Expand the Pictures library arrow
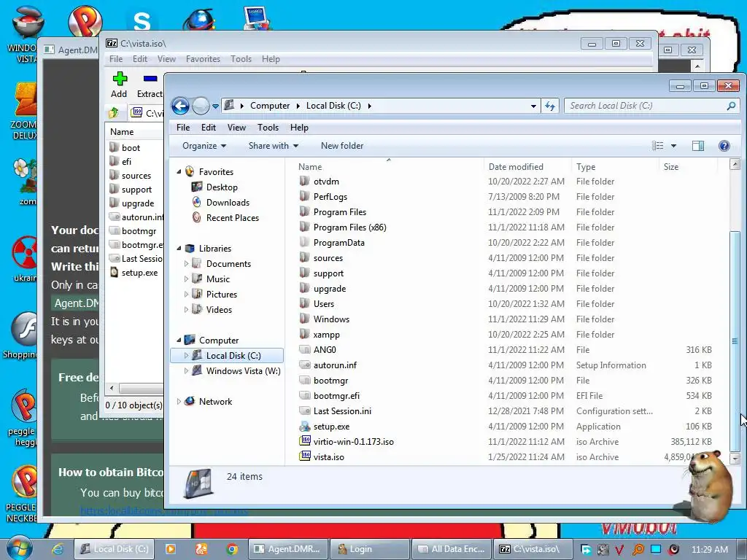This screenshot has height=560, width=747. click(186, 294)
